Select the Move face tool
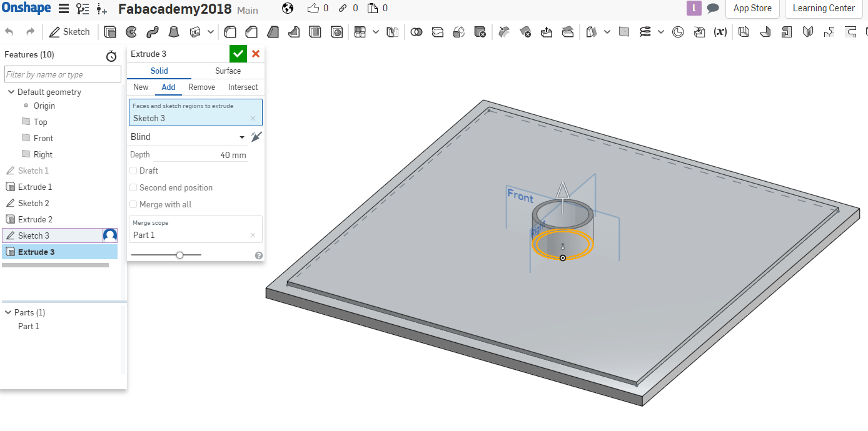 [547, 32]
